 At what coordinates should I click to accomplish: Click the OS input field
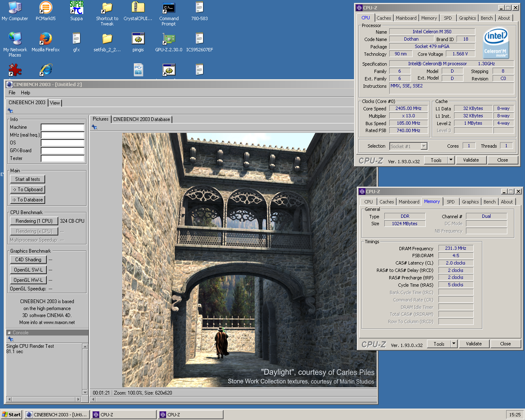coord(63,143)
